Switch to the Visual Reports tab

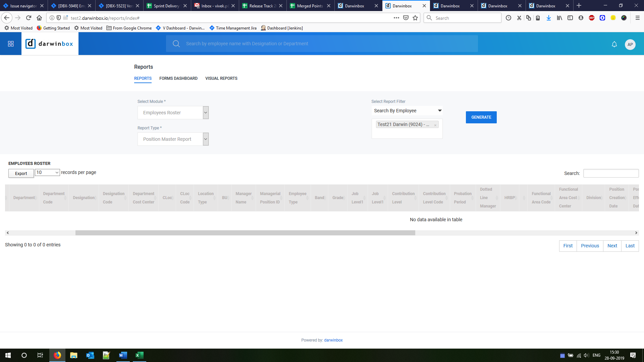(x=221, y=78)
